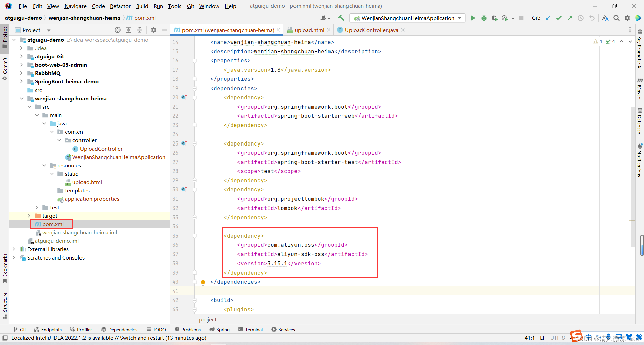
Task: Collapse all in Project panel
Action: click(140, 30)
